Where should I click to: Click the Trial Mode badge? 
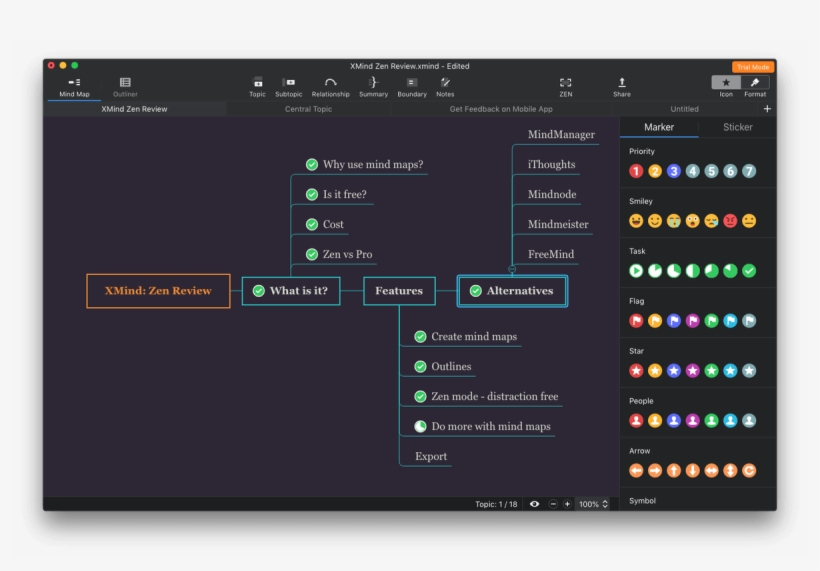pos(753,67)
